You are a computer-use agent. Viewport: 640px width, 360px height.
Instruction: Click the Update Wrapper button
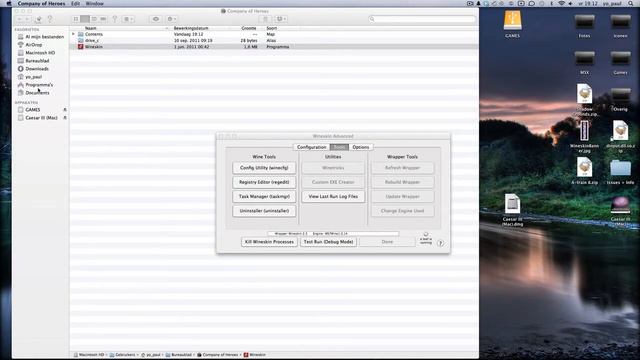[402, 196]
